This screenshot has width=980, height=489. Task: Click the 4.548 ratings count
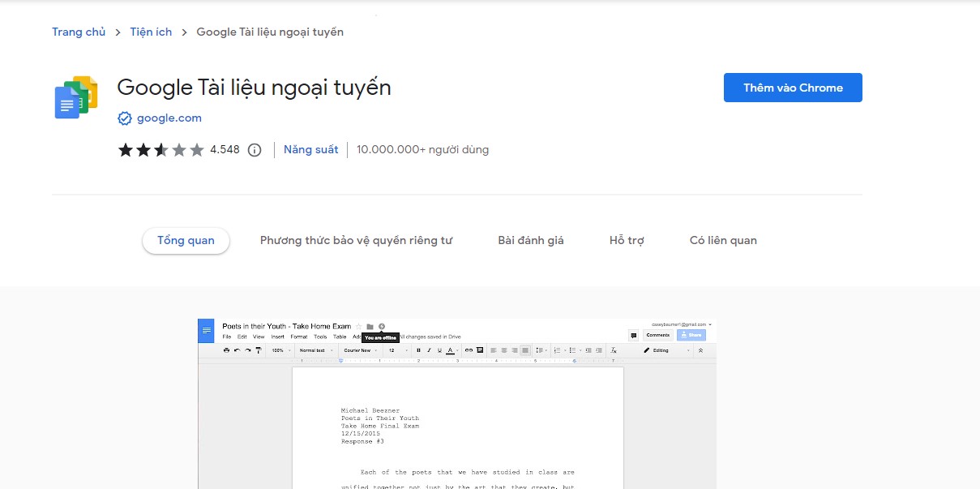click(x=225, y=150)
